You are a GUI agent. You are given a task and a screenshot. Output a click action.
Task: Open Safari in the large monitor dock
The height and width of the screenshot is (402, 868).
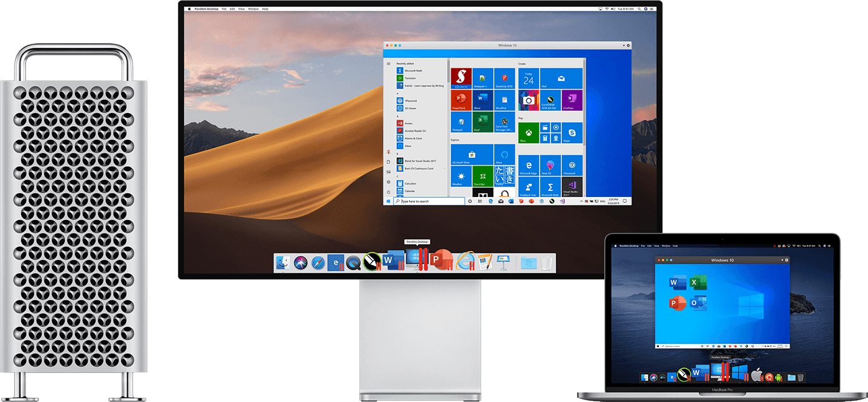click(318, 262)
